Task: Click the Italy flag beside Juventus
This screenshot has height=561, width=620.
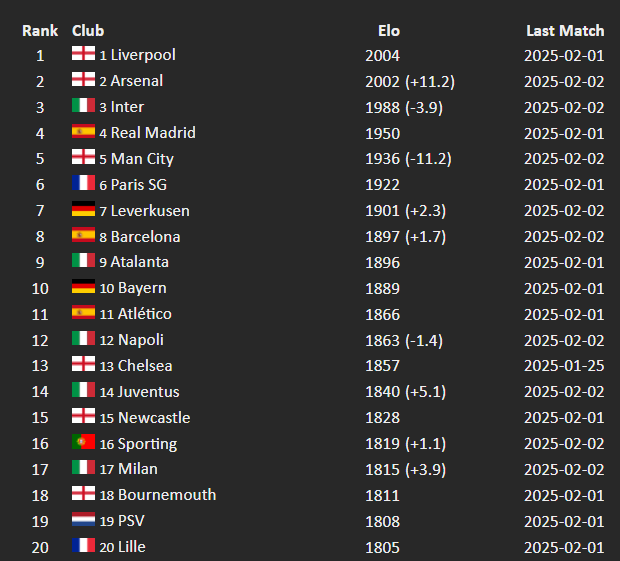Action: click(83, 391)
